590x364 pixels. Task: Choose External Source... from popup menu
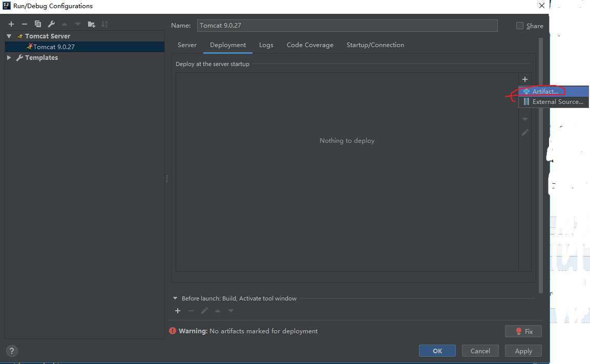tap(554, 102)
